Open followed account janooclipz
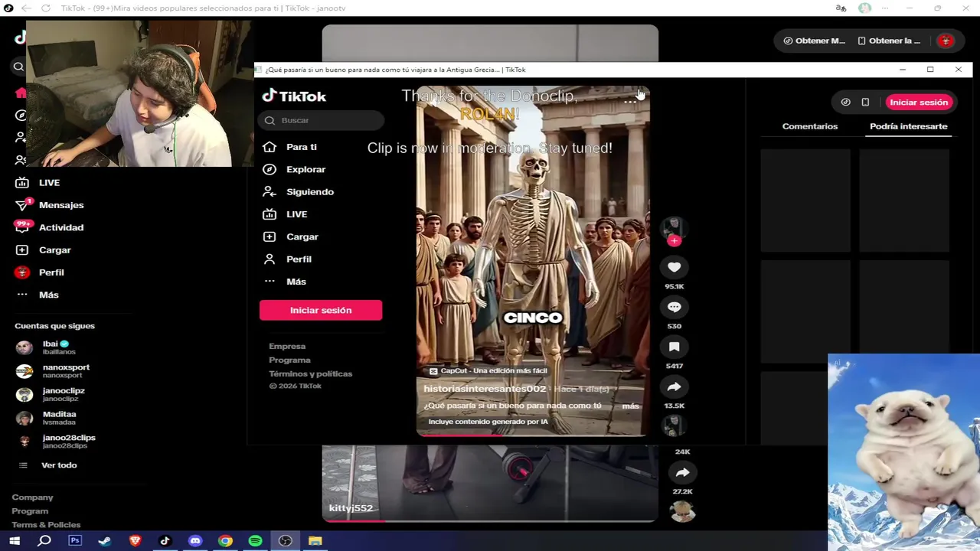The image size is (980, 551). point(50,395)
